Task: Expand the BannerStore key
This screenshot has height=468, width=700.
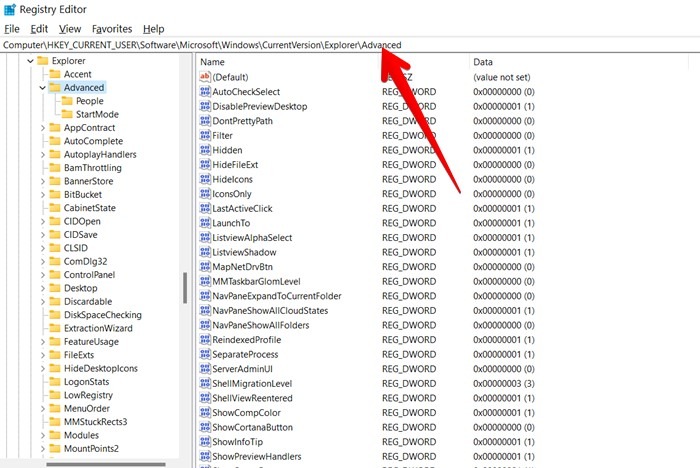Action: (43, 181)
